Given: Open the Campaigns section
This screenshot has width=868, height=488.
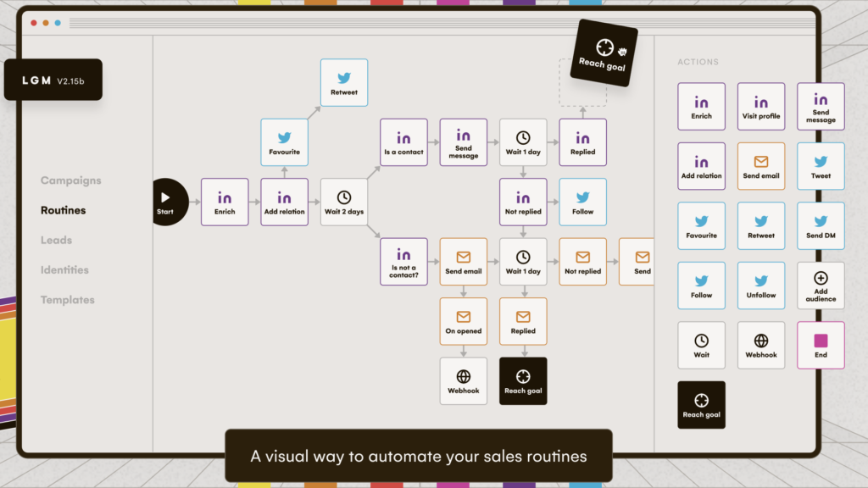Looking at the screenshot, I should pos(71,180).
